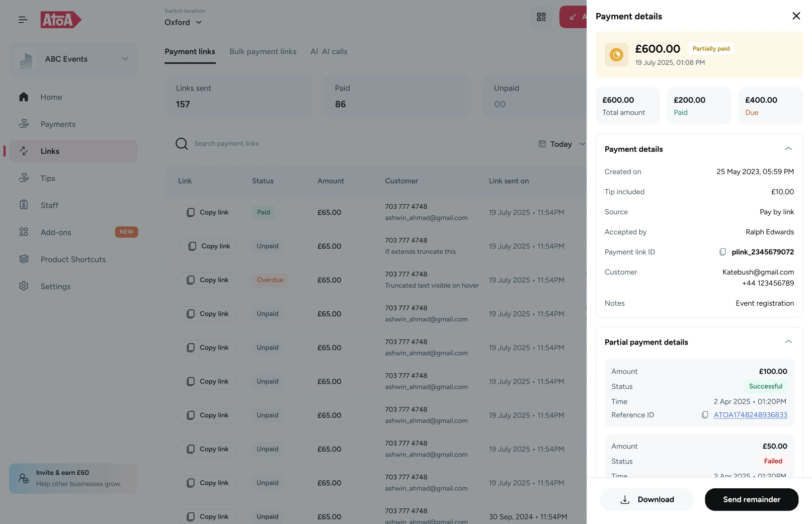
Task: Click the hamburger menu icon
Action: [23, 20]
